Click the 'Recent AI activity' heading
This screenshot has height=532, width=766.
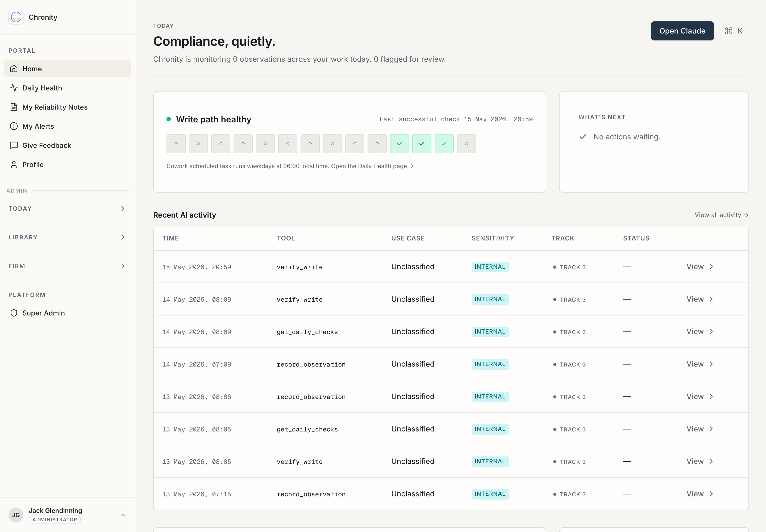(184, 215)
